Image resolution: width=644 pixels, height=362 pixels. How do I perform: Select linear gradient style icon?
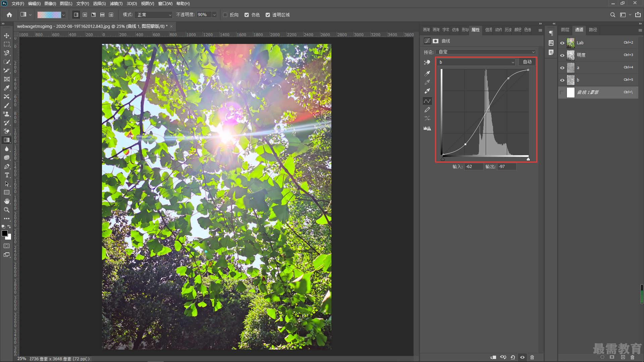(76, 15)
